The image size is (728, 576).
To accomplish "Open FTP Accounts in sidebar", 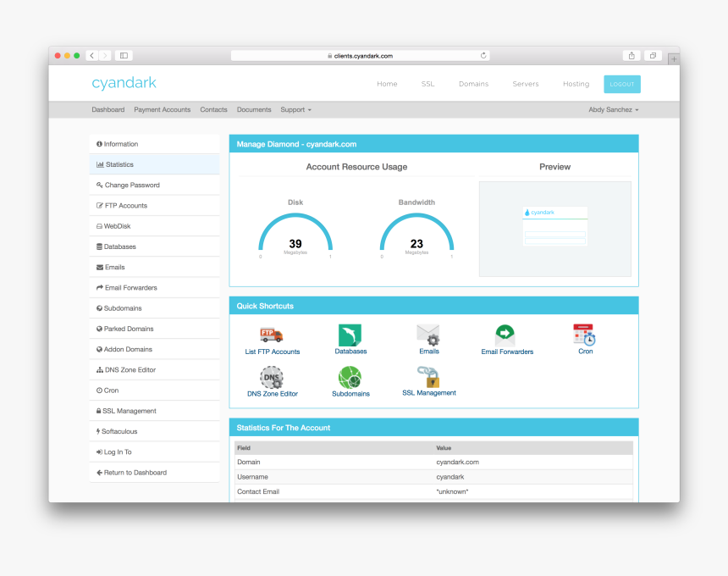I will 155,205.
